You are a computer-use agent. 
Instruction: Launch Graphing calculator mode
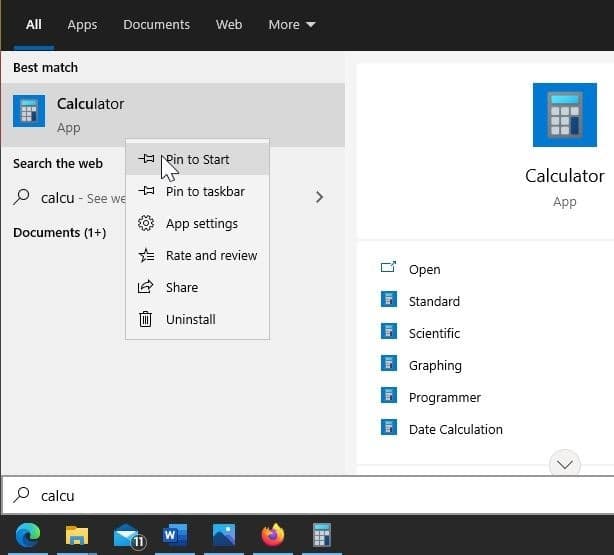pos(435,365)
